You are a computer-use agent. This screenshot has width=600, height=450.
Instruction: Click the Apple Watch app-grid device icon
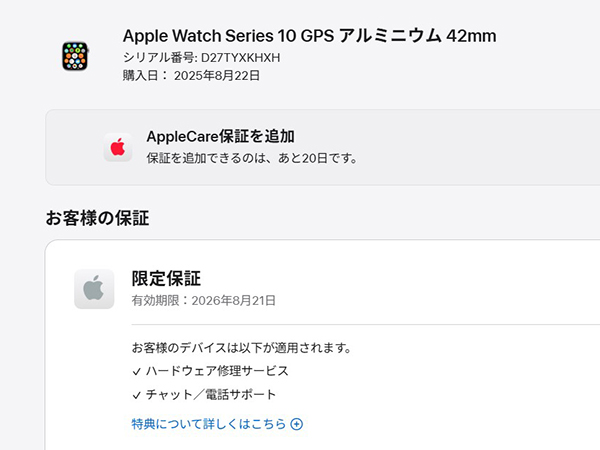point(75,56)
